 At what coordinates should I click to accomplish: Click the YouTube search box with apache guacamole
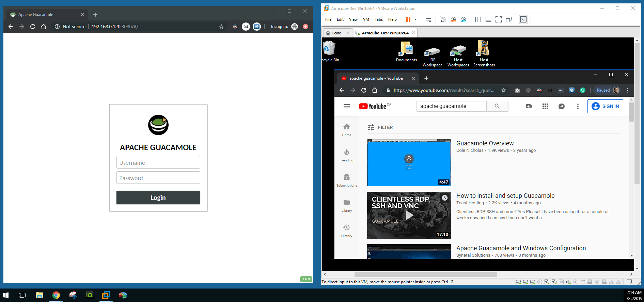click(x=451, y=106)
